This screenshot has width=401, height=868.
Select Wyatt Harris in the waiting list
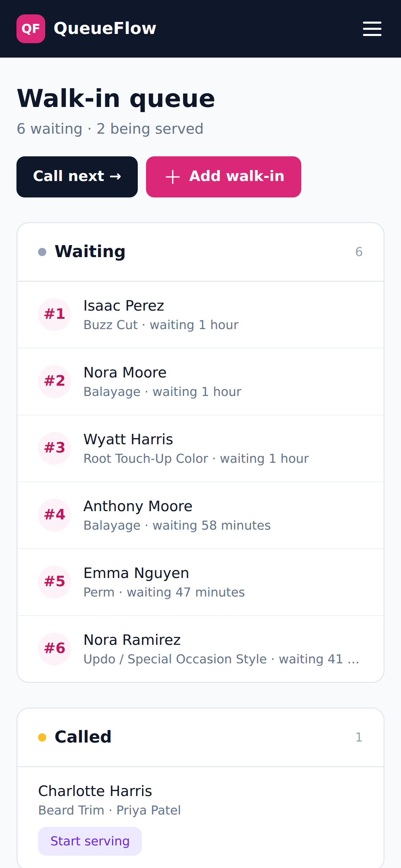[200, 448]
